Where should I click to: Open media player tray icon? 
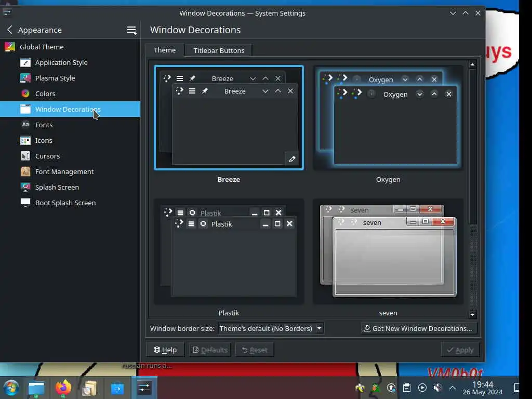(422, 388)
